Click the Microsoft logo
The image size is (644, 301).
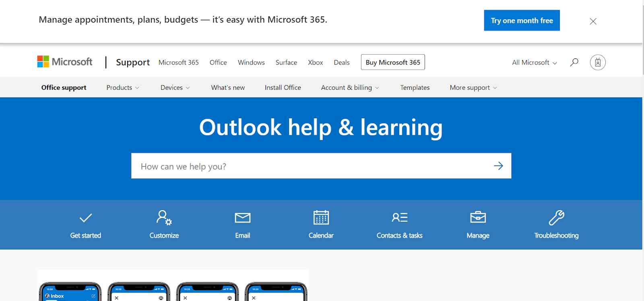(x=65, y=62)
